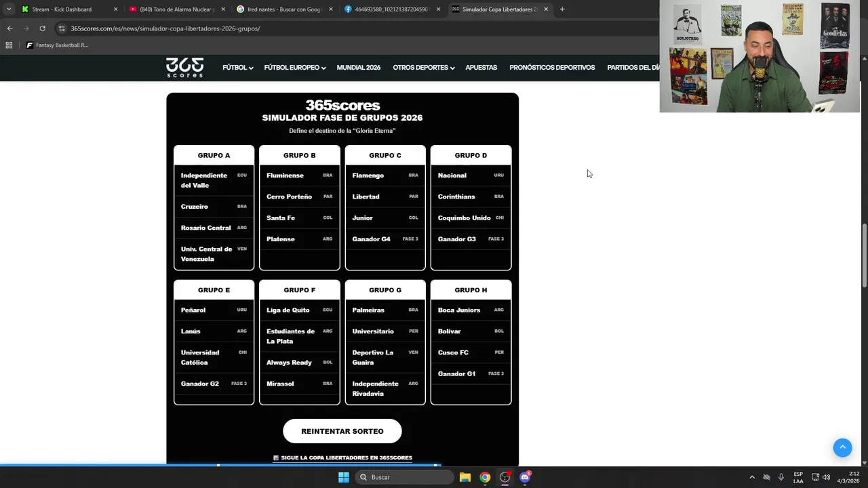
Task: Select Liga de Quito in Grupo F
Action: point(299,310)
